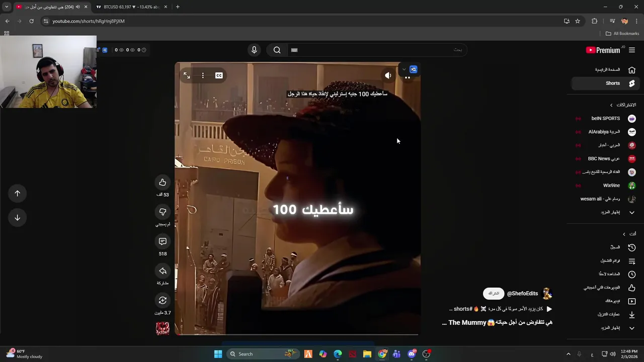Open Liked videos in the sidebar
The height and width of the screenshot is (362, 644).
[605, 288]
